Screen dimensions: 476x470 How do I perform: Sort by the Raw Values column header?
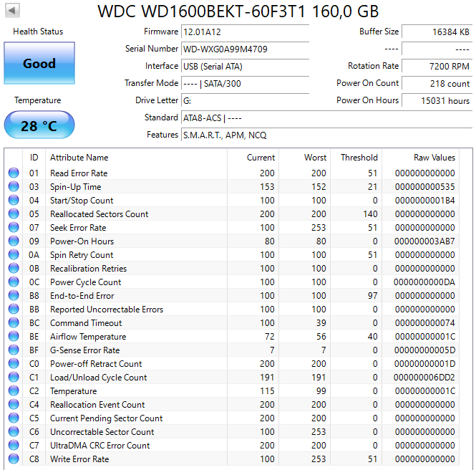tap(434, 158)
